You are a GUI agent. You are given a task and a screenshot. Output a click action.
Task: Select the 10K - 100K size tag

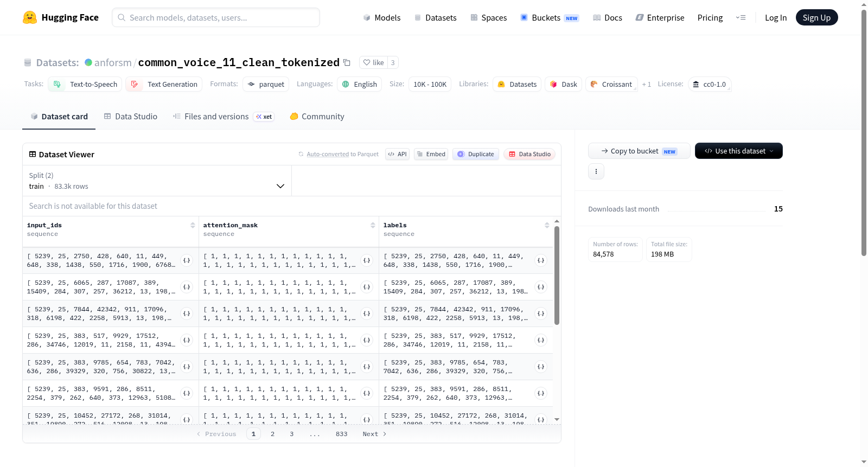tap(430, 84)
